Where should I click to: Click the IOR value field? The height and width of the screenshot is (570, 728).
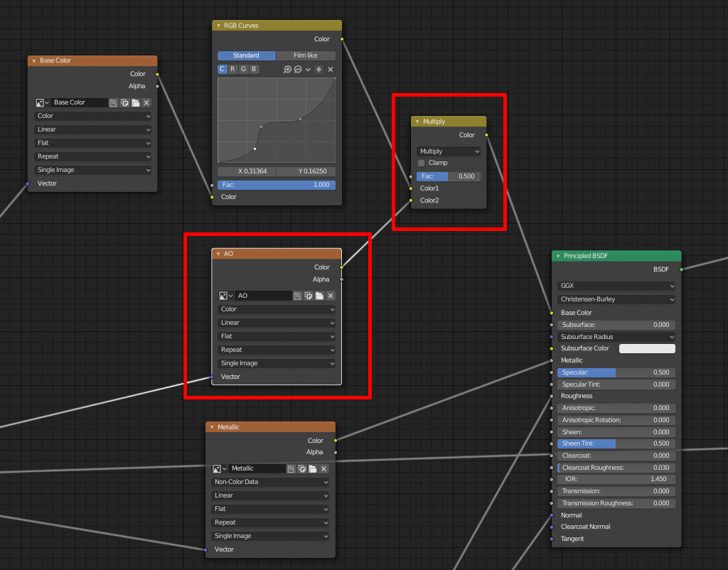(x=616, y=479)
